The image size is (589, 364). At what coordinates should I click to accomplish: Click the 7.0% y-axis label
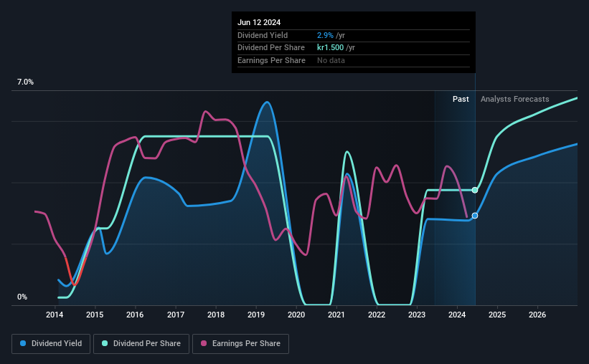[x=25, y=82]
